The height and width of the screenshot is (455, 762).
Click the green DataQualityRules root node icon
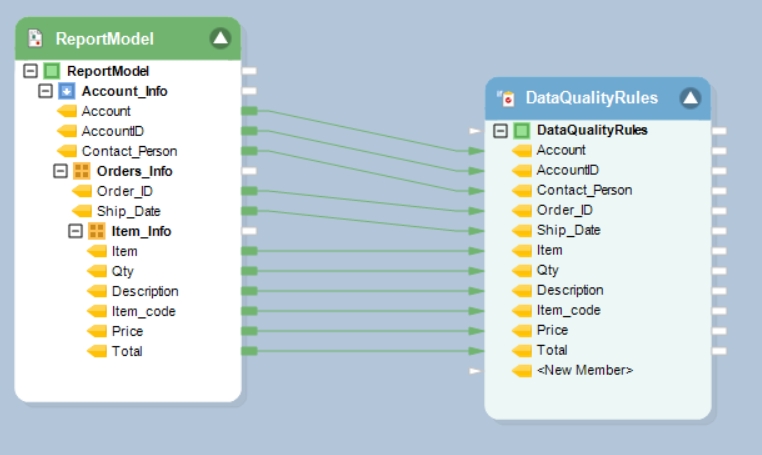(x=522, y=130)
